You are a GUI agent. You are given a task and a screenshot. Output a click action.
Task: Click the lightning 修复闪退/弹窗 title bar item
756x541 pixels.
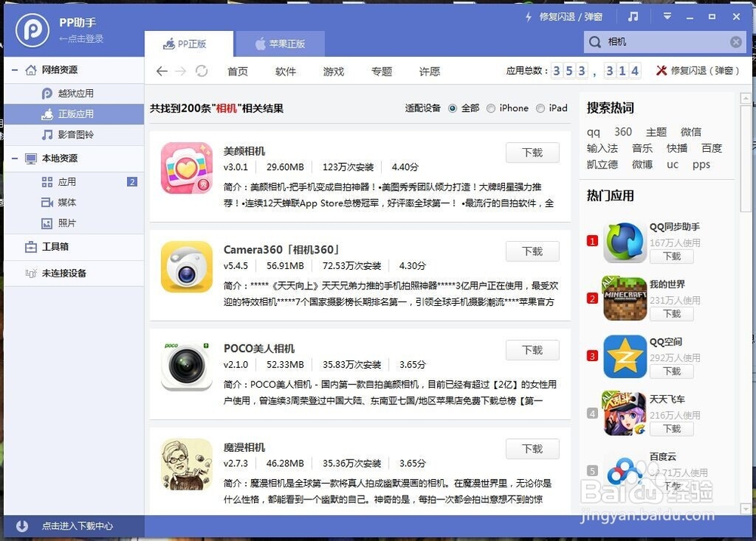point(564,17)
